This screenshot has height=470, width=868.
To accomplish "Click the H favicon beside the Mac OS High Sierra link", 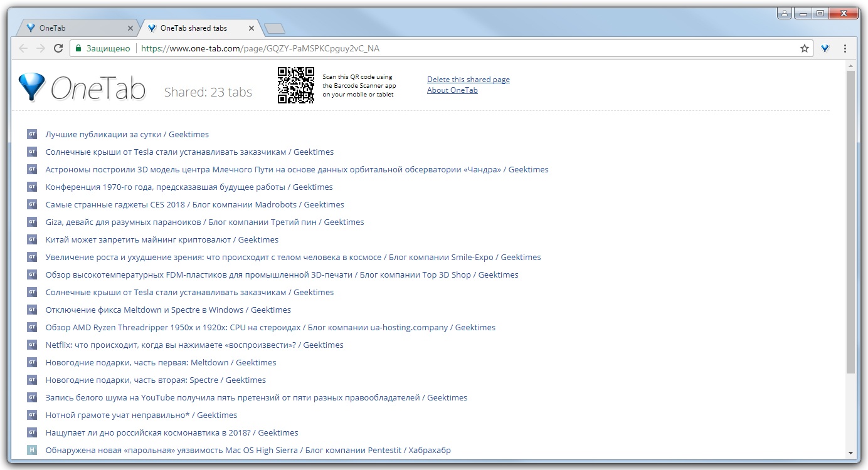I will tap(32, 450).
